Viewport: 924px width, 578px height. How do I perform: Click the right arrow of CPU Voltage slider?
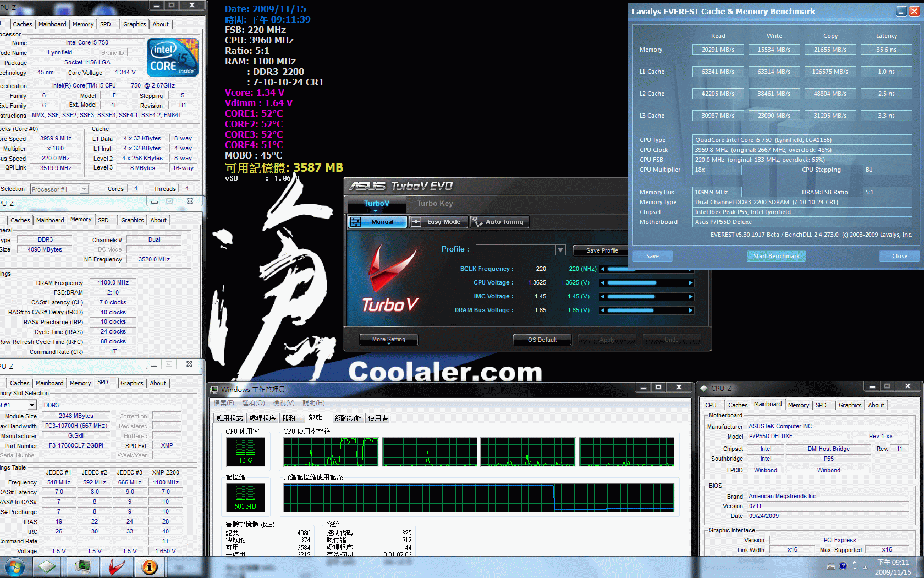(691, 283)
